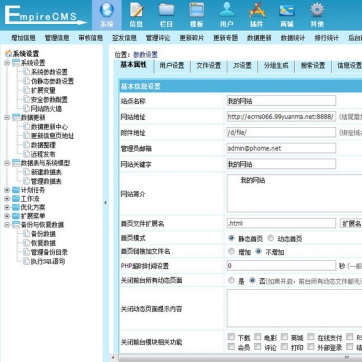Screen dimensions: 362x362
Task: Select 动态首页 radio for 首页模式
Action: pos(271,238)
